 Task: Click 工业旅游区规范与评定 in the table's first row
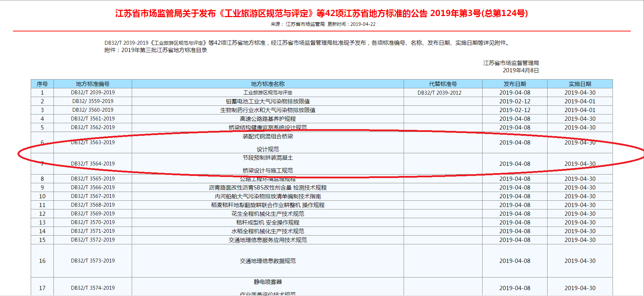(268, 92)
